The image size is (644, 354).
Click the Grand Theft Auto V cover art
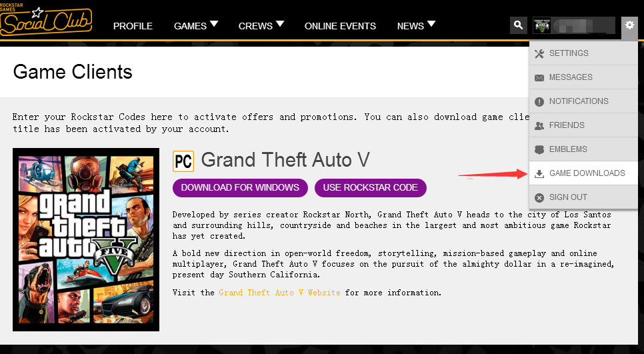pyautogui.click(x=86, y=239)
